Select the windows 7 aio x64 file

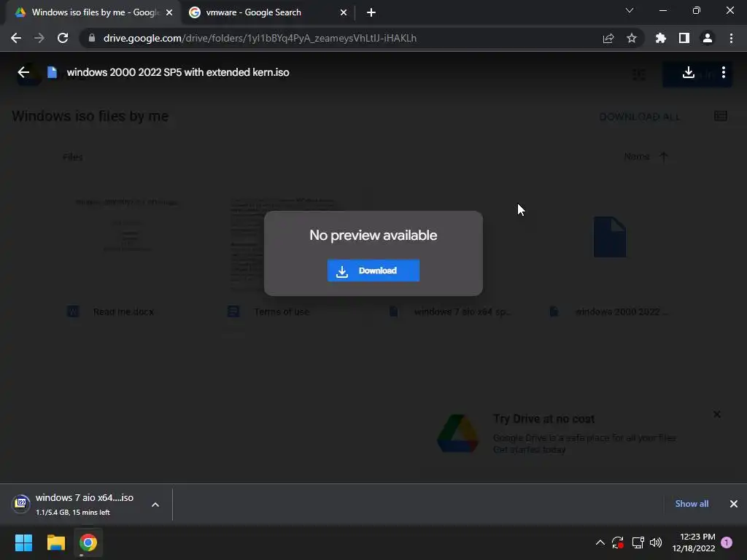click(x=462, y=312)
